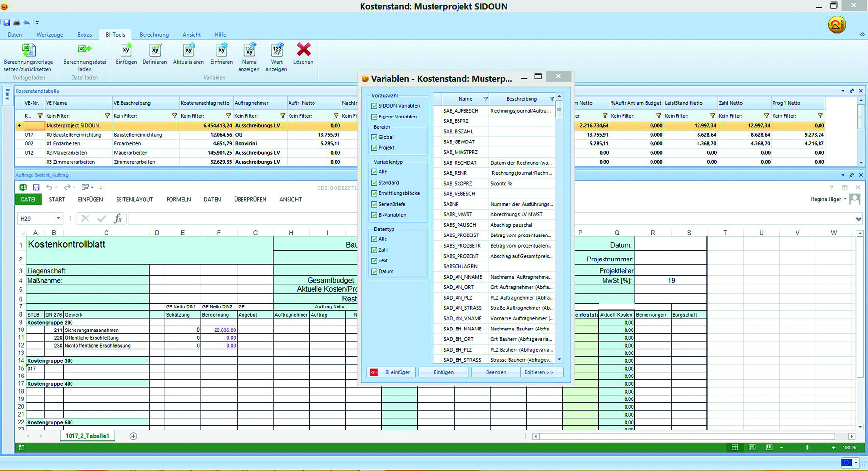Open the Name Box dropdown showing H20
The height and width of the screenshot is (471, 868).
pos(58,218)
